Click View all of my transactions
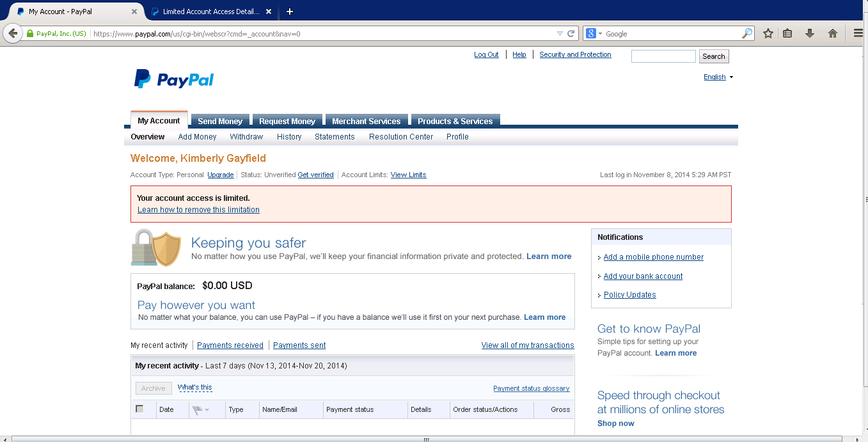 click(x=528, y=345)
